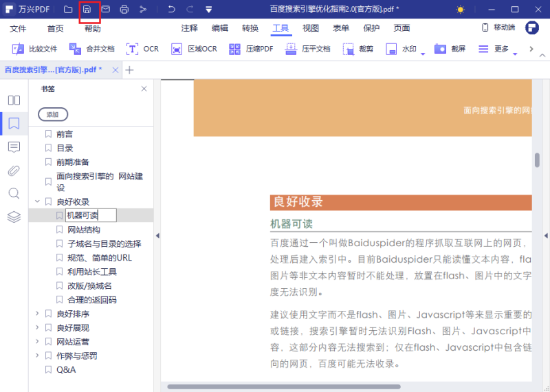Screen dimensions: 550x392
Task: Email the PDF using the envelope icon
Action: tap(106, 10)
